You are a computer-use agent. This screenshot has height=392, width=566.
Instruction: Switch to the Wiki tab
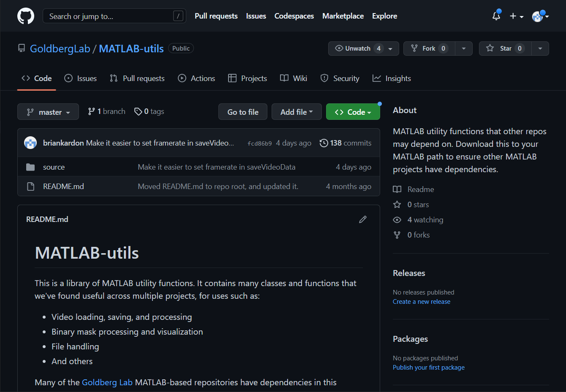(x=294, y=78)
